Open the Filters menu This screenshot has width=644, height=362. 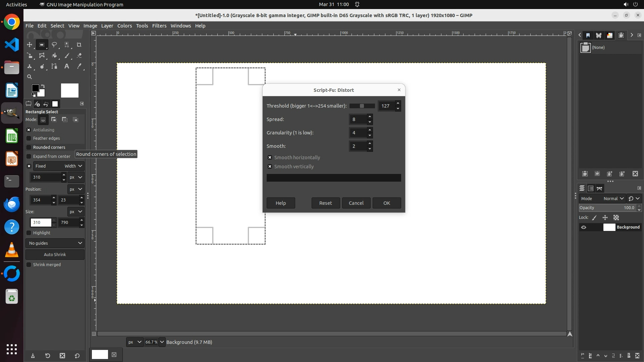[x=159, y=26]
